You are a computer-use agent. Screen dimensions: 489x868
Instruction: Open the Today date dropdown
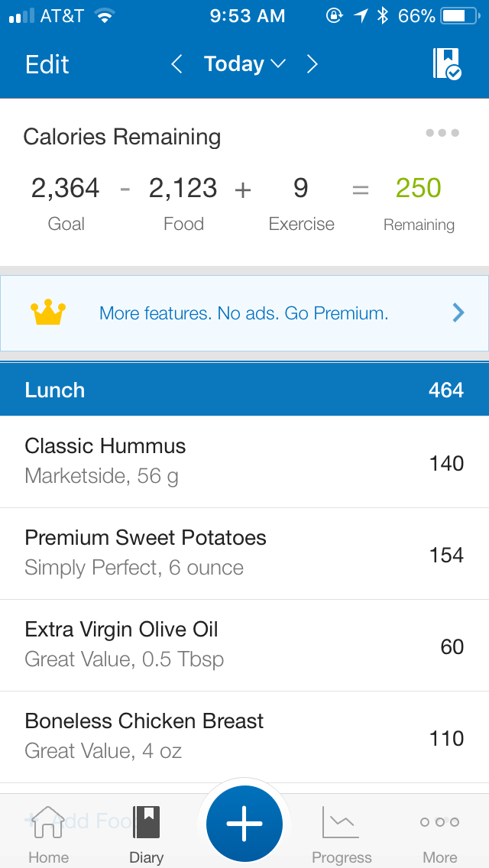click(244, 64)
